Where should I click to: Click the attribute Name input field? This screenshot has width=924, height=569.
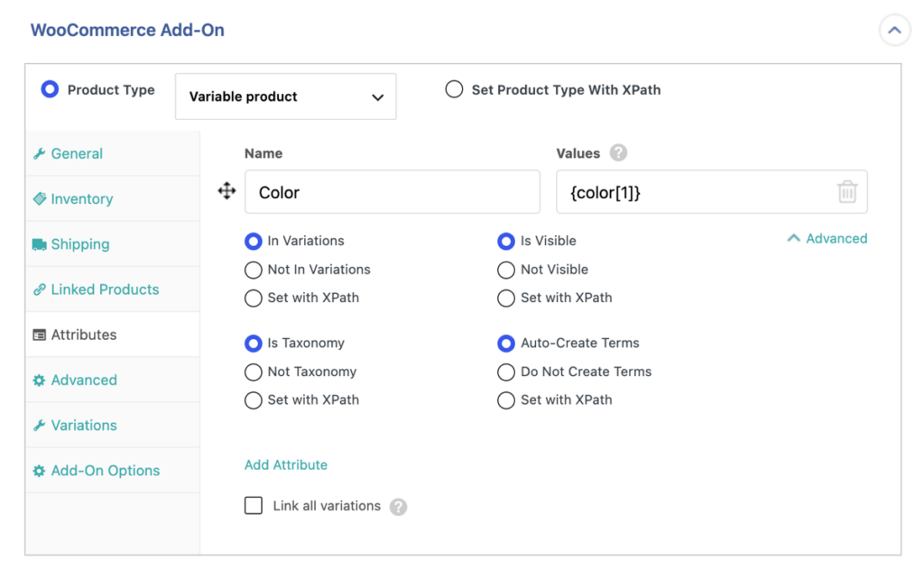pos(393,192)
